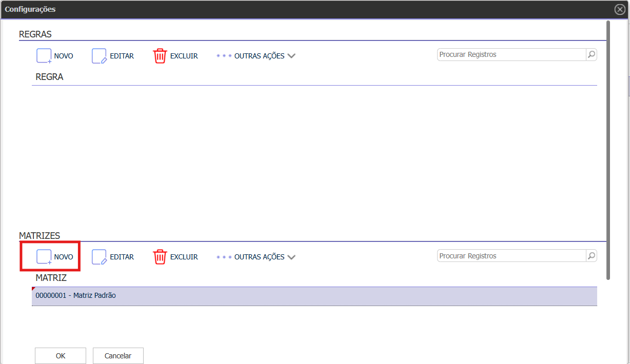Click the magnifier icon in Matrizes search
This screenshot has width=630, height=364.
pyautogui.click(x=592, y=256)
